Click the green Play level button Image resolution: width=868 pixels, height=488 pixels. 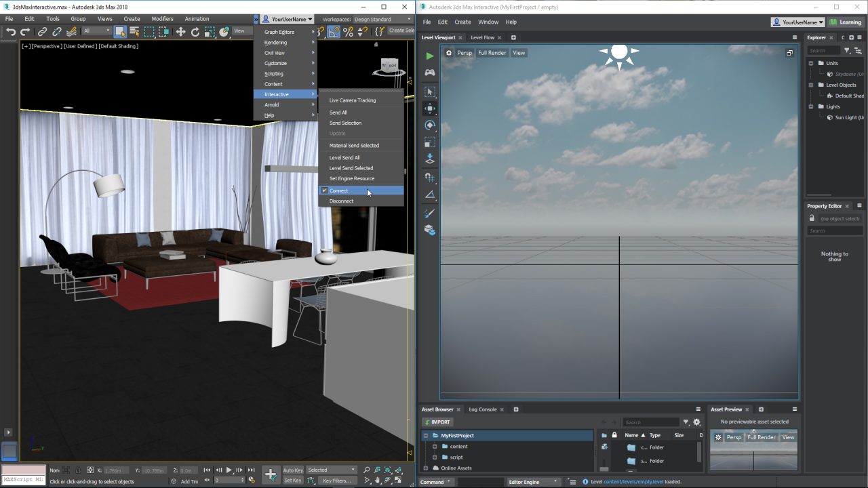coord(429,56)
